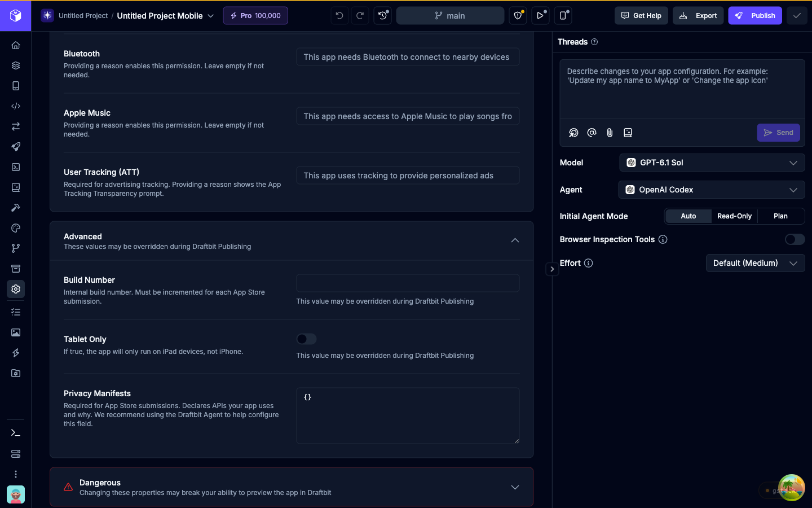Select Read-Only initial agent mode
The height and width of the screenshot is (508, 812).
(x=734, y=216)
